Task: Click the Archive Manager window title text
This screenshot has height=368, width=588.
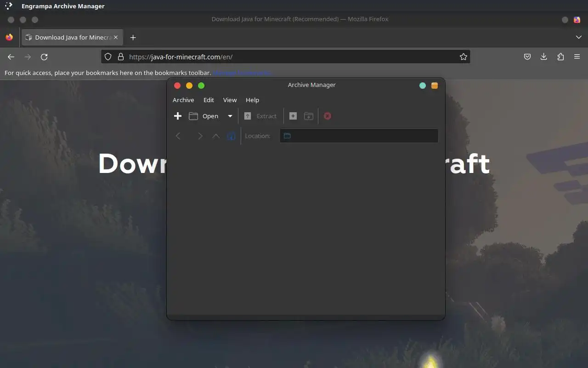Action: pyautogui.click(x=311, y=85)
